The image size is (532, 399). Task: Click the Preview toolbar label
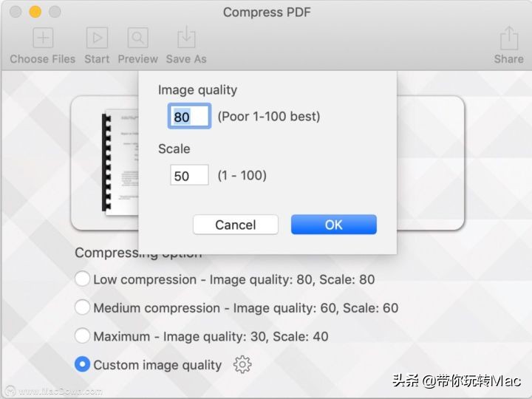[x=137, y=59]
